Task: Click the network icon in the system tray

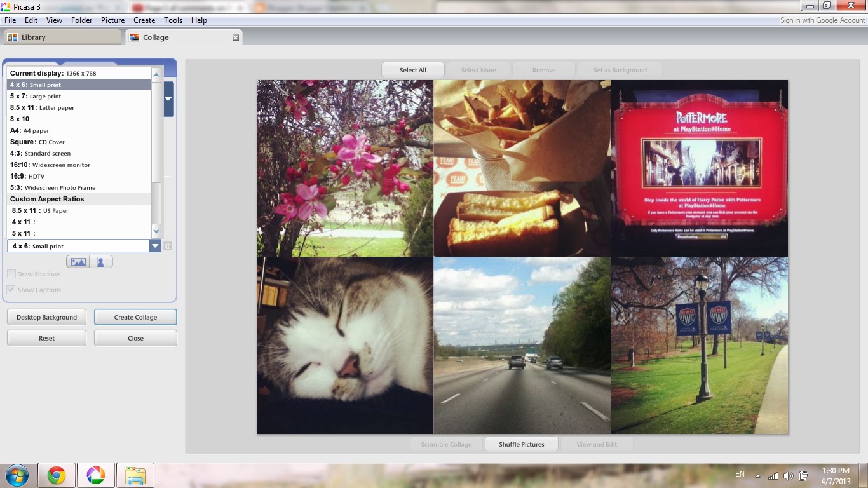Action: (x=774, y=475)
